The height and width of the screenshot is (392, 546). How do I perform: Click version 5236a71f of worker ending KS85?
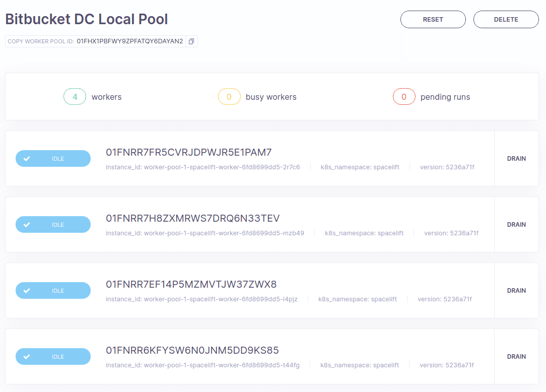tap(447, 365)
